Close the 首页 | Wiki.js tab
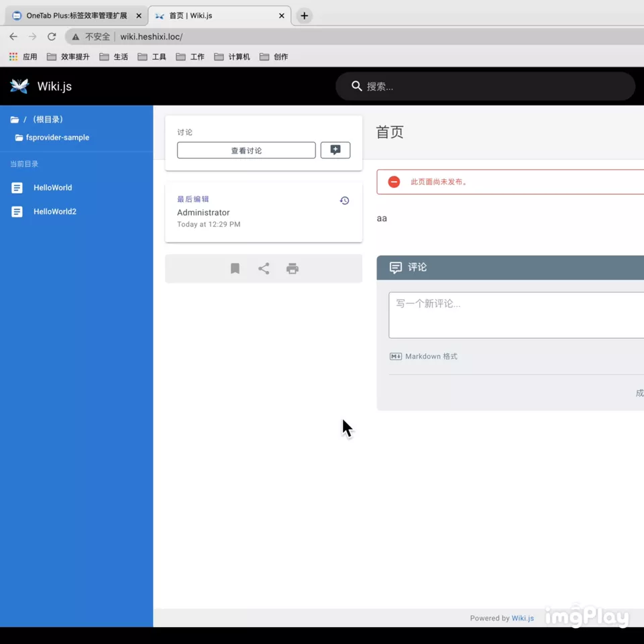This screenshot has width=644, height=644. coord(281,15)
